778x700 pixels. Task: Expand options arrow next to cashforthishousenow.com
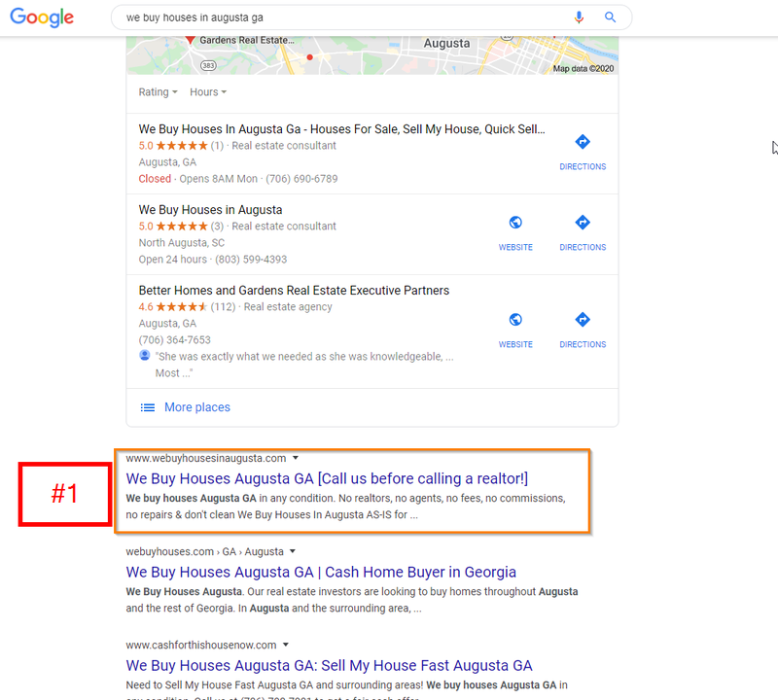(286, 645)
